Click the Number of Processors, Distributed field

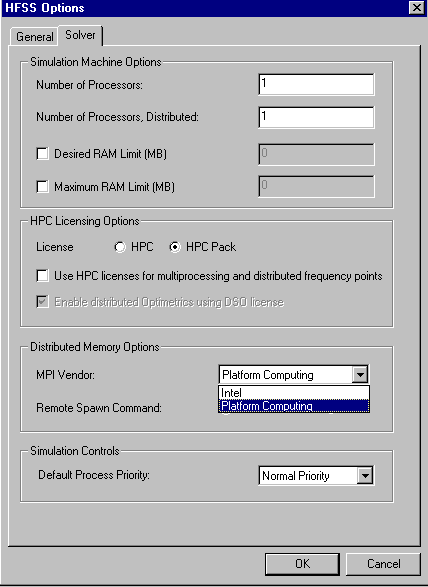point(316,117)
